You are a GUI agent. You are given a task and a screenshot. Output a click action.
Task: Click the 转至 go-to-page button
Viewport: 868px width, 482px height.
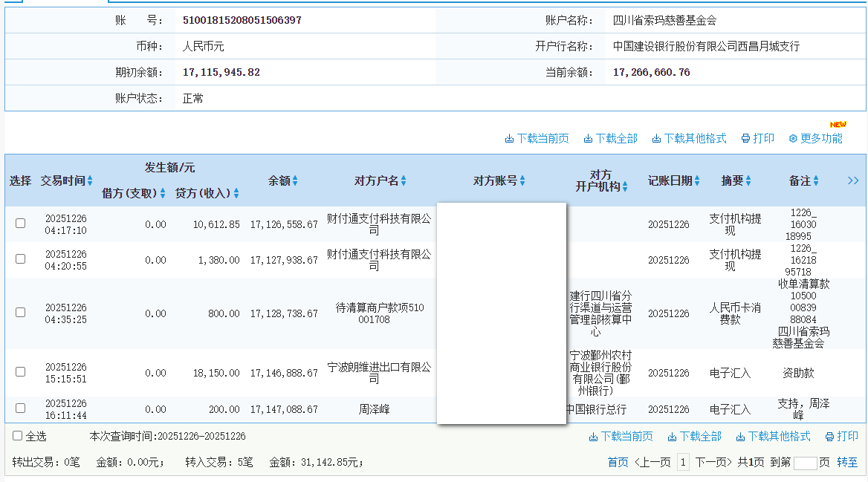pos(847,461)
